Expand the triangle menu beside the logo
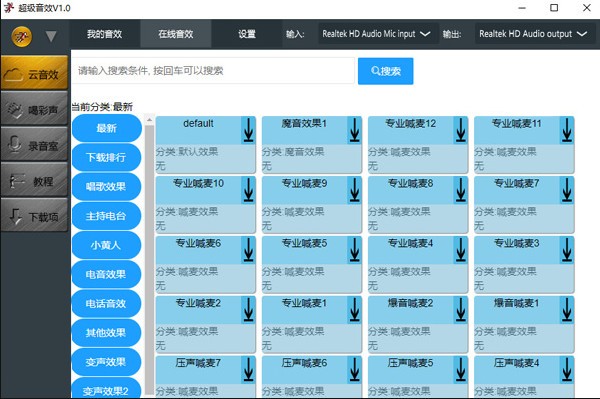This screenshot has width=600, height=399. point(51,37)
